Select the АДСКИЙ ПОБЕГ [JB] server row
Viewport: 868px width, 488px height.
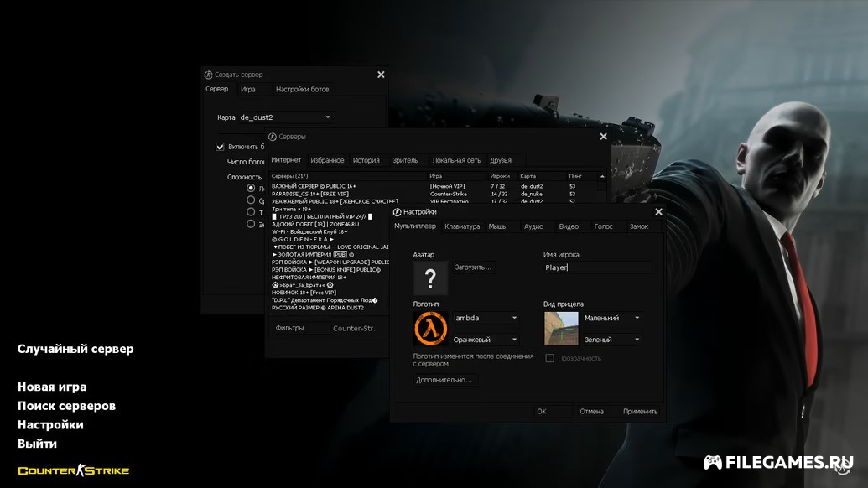pos(330,224)
